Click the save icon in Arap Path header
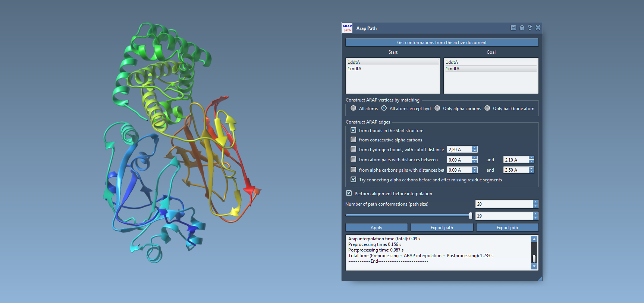 click(513, 28)
